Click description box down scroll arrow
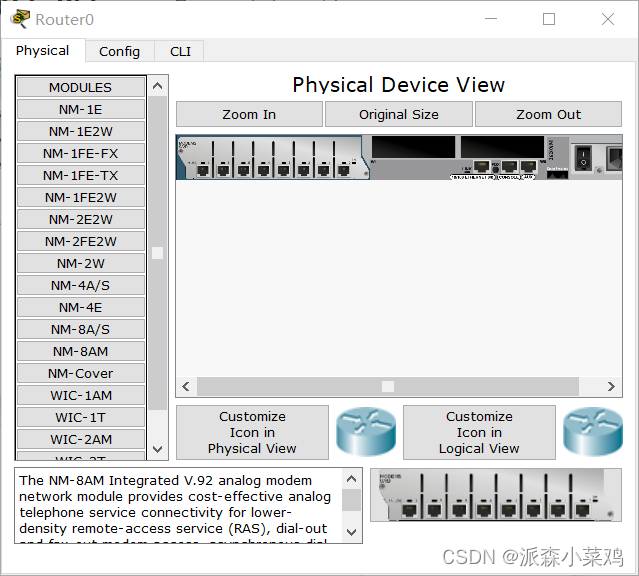The height and width of the screenshot is (576, 639). click(351, 532)
